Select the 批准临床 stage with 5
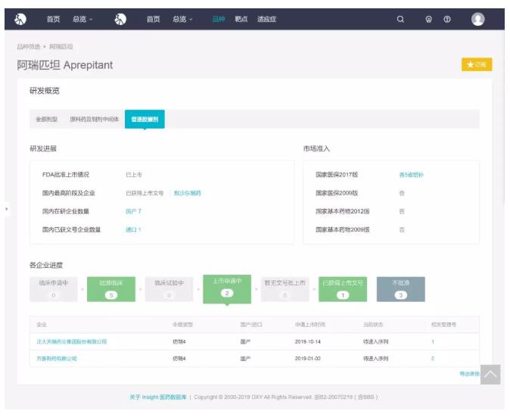Screen dimensions: 510x420 click(111, 289)
